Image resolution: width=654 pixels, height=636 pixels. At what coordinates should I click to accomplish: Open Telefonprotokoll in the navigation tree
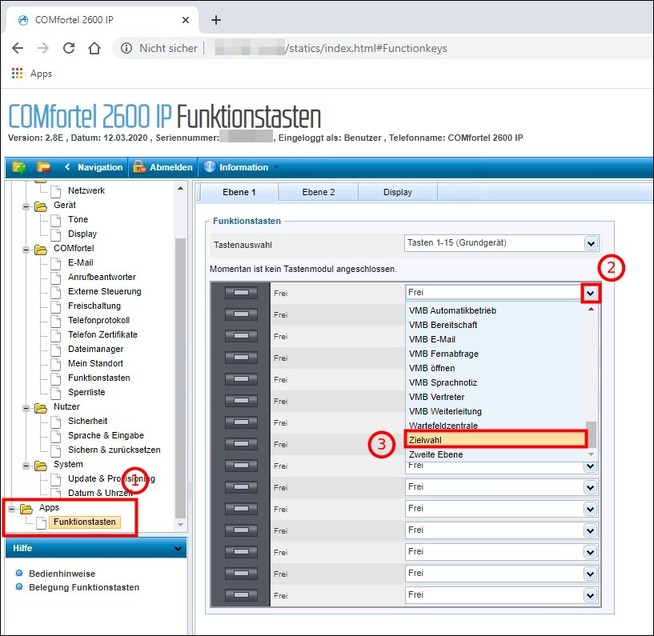pyautogui.click(x=98, y=320)
